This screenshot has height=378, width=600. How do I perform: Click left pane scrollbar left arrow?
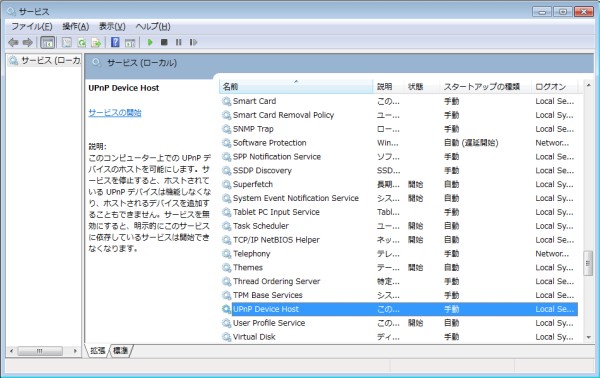point(11,351)
